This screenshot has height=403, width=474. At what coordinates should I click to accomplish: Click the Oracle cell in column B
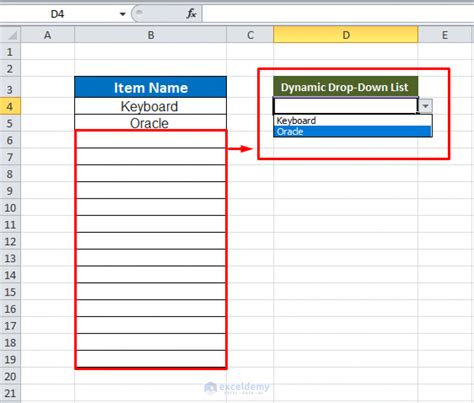coord(151,123)
